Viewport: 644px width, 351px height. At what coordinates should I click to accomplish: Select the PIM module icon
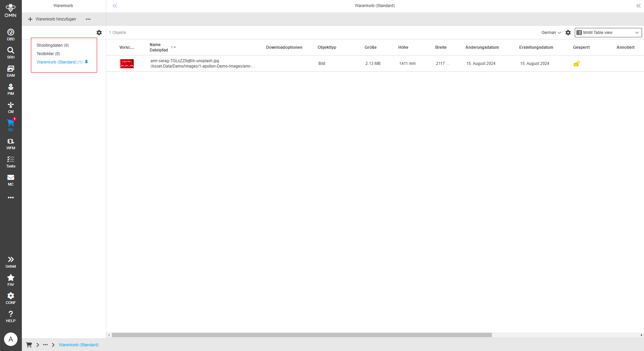(10, 88)
